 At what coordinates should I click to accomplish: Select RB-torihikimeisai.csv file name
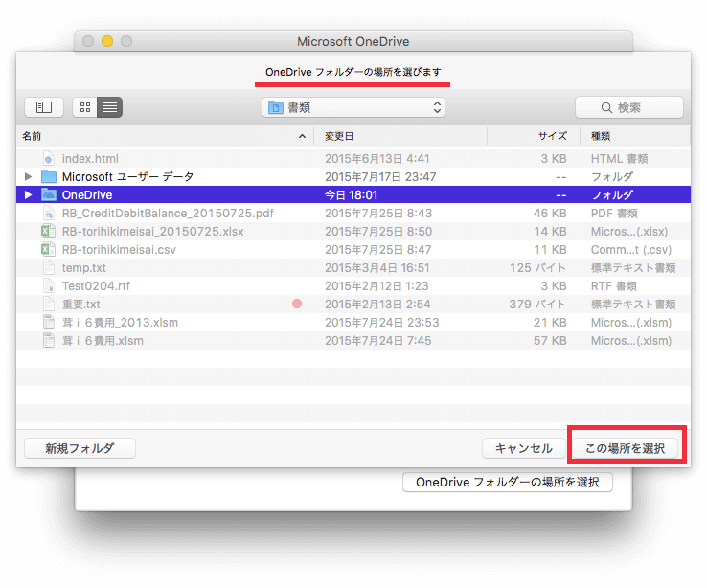tap(119, 250)
